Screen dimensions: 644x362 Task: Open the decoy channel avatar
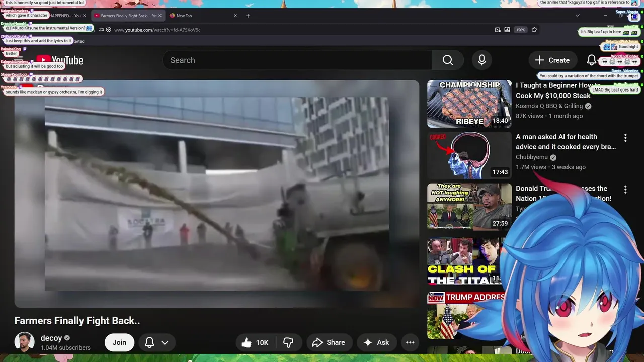pos(24,342)
